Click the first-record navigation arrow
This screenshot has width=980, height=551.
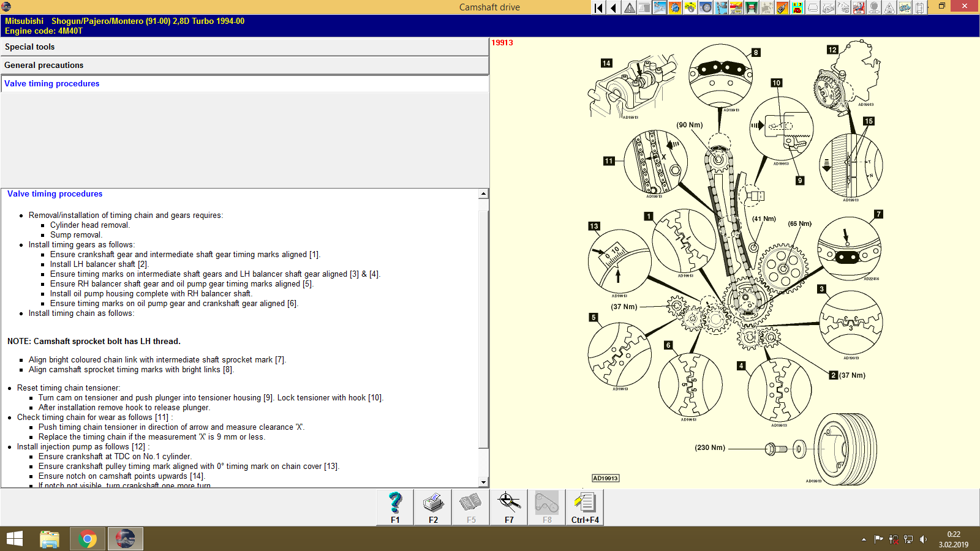(597, 7)
